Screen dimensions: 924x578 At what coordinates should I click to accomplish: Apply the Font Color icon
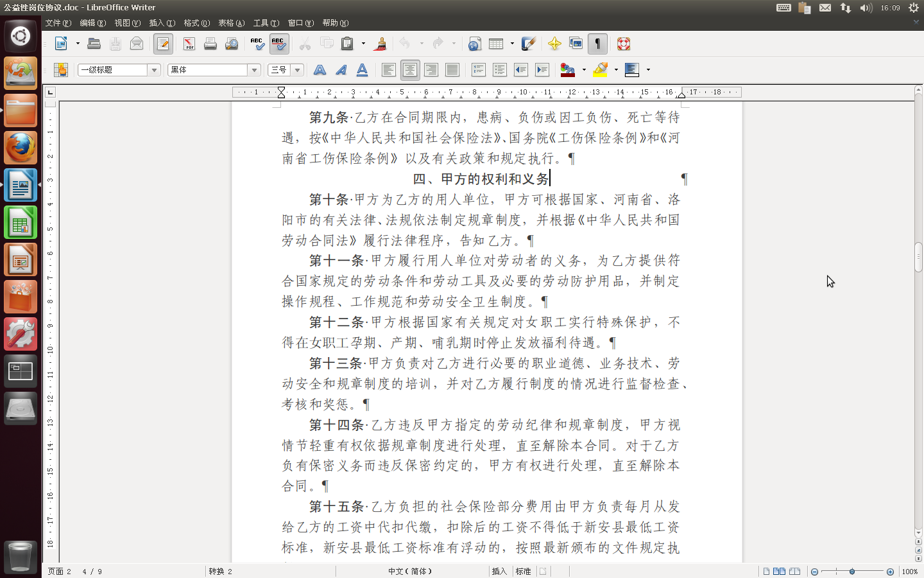[x=567, y=69]
